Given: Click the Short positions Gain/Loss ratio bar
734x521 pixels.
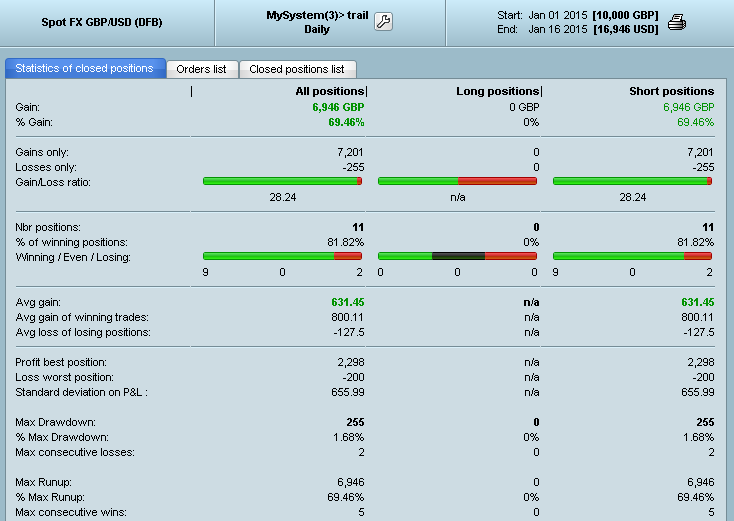Looking at the screenshot, I should point(632,181).
